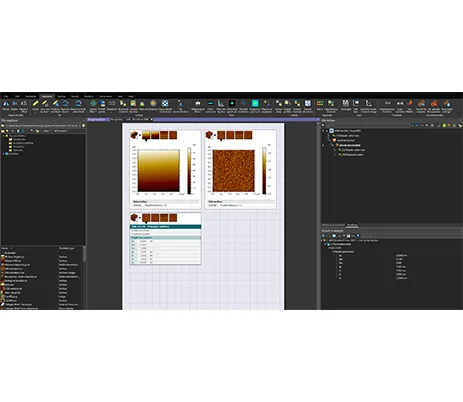The width and height of the screenshot is (463, 402).
Task: Click the yellow ruler Level operator
Action: 35,104
